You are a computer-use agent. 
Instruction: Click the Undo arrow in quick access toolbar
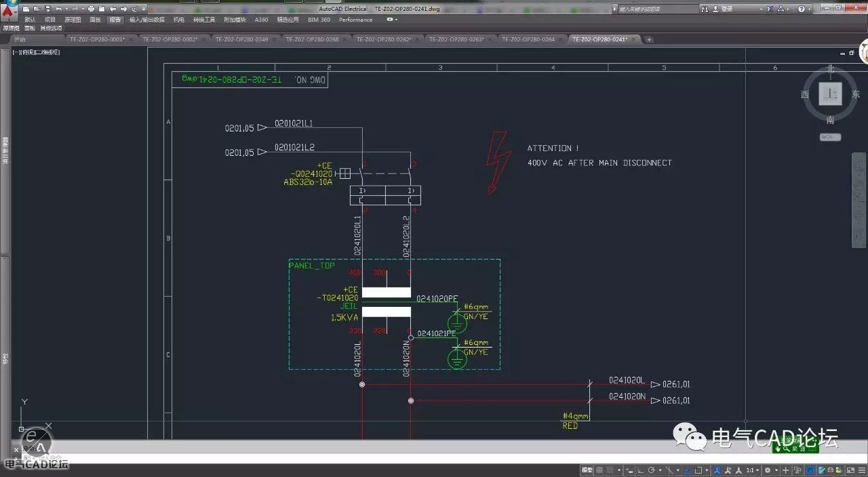(x=59, y=9)
